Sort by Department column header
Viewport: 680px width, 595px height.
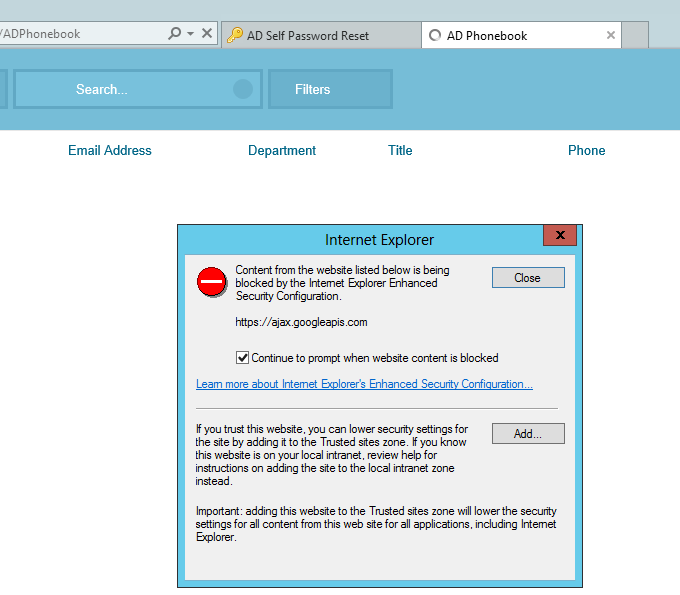coord(282,150)
